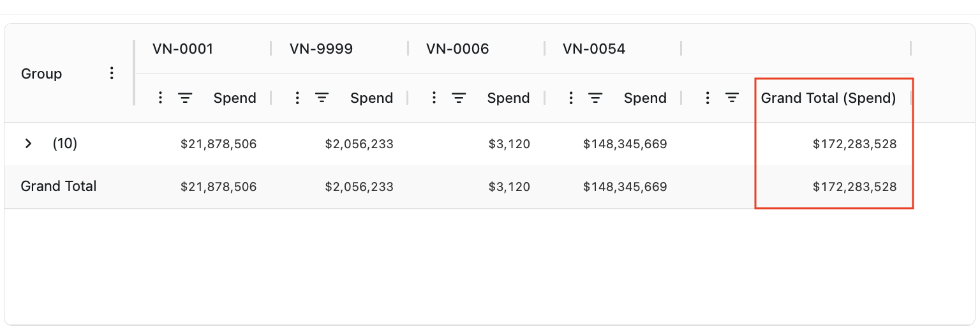The height and width of the screenshot is (336, 980).
Task: Click filter icon for VN-0001 Spend
Action: point(185,98)
